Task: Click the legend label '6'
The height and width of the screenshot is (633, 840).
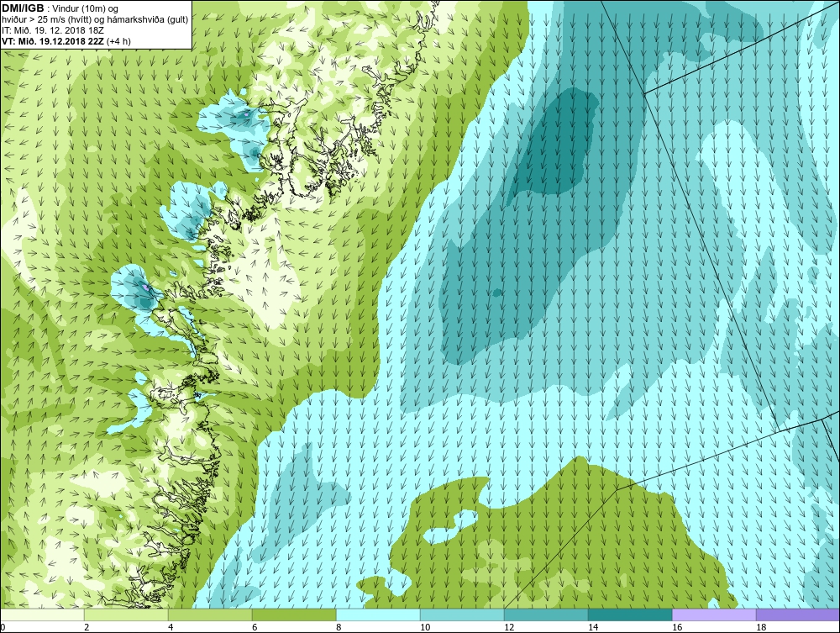Action: point(255,627)
